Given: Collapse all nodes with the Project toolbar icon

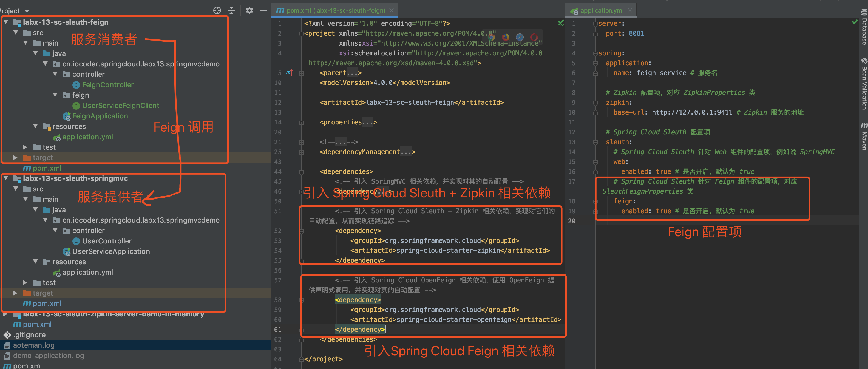Looking at the screenshot, I should click(231, 10).
